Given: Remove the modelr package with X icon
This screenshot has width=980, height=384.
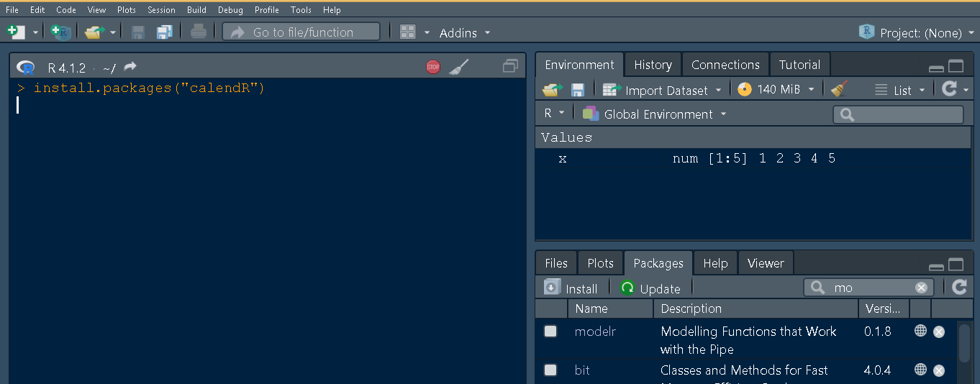Looking at the screenshot, I should [939, 332].
